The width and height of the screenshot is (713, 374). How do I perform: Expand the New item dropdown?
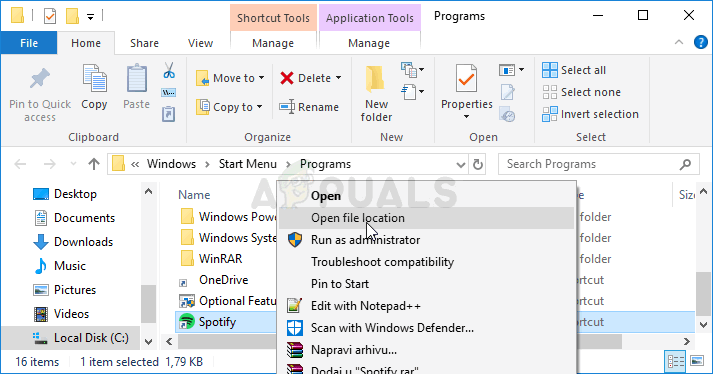[412, 70]
